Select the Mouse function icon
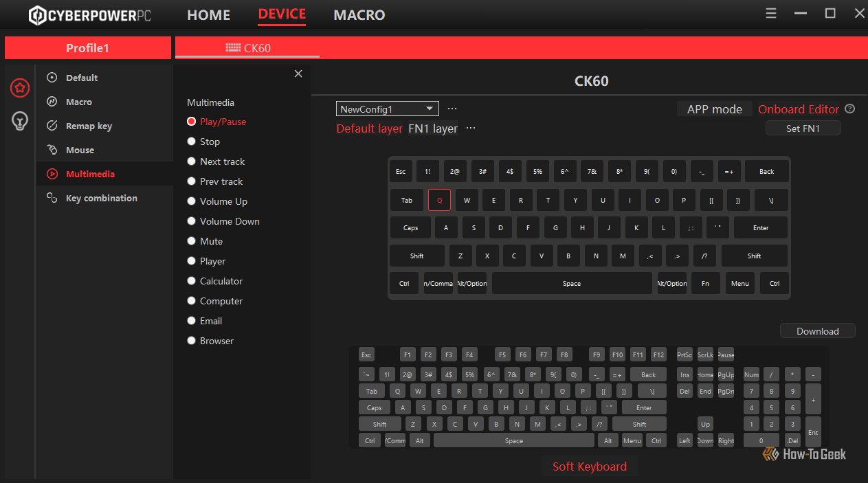Image resolution: width=868 pixels, height=483 pixels. 52,150
